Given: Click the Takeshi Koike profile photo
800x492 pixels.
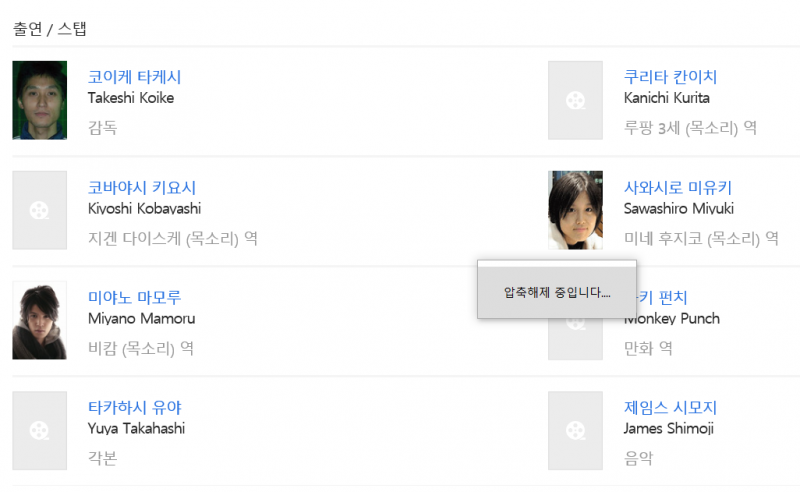Looking at the screenshot, I should tap(39, 100).
